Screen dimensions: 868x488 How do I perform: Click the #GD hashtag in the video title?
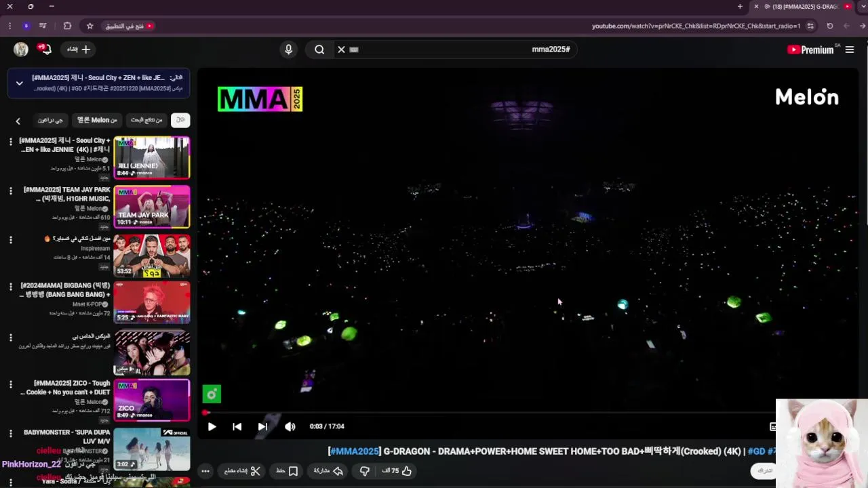pos(756,451)
